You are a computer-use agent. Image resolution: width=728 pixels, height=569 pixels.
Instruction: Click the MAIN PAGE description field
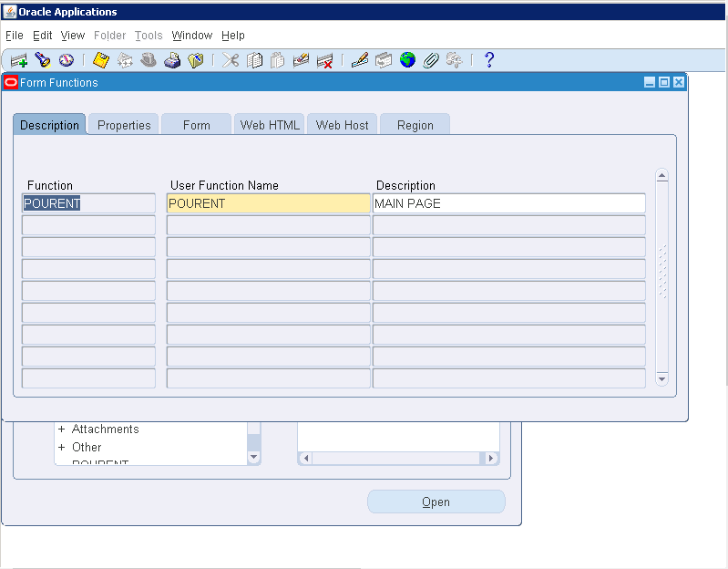(x=508, y=203)
